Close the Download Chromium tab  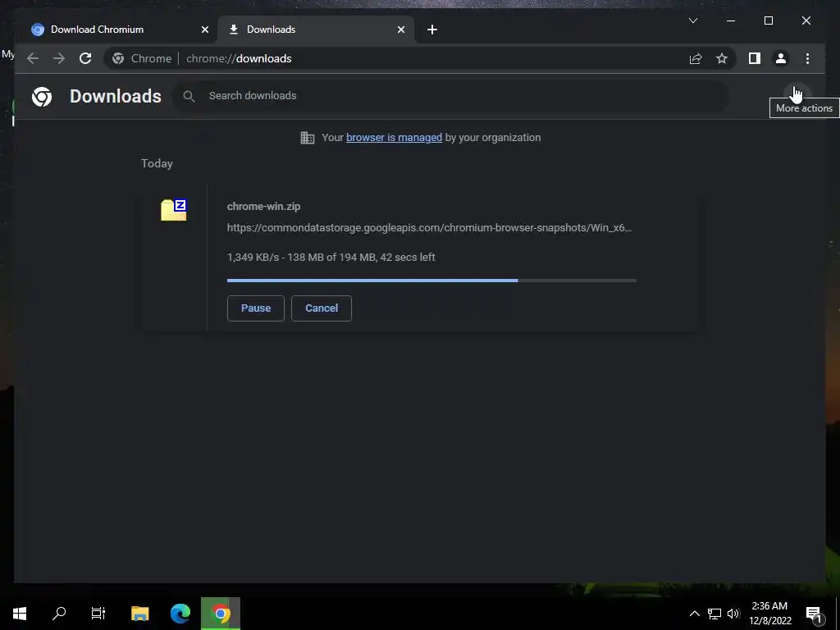pyautogui.click(x=204, y=30)
